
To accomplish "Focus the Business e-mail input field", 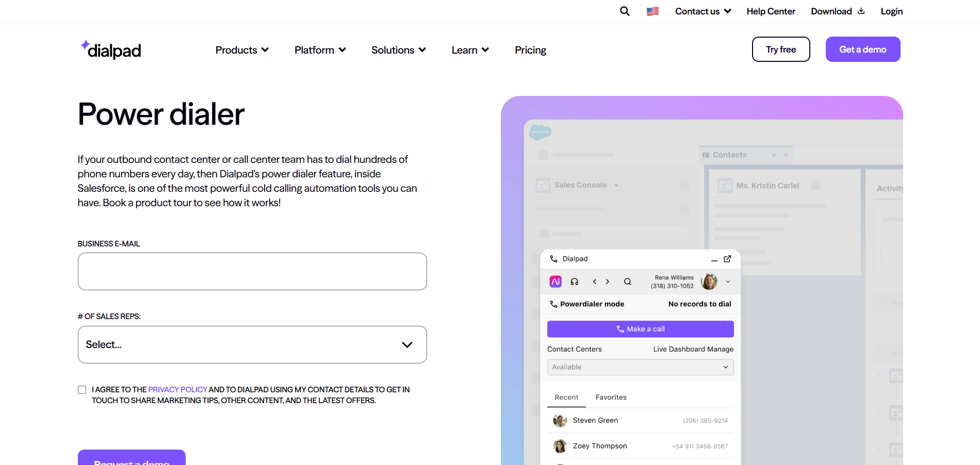I will point(252,271).
